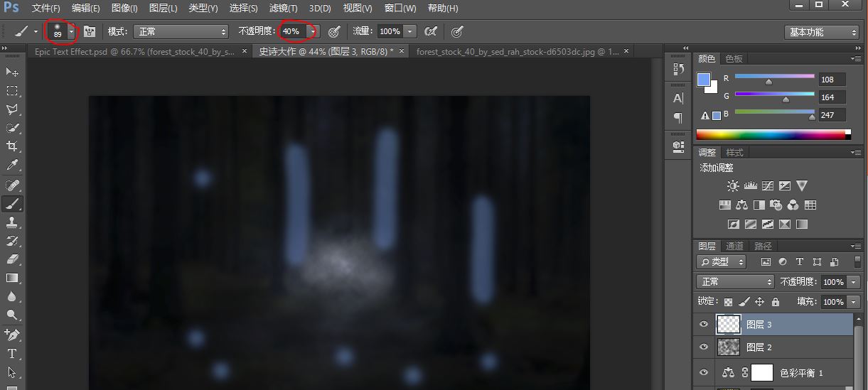Filter layers by type layers icon

tap(800, 261)
